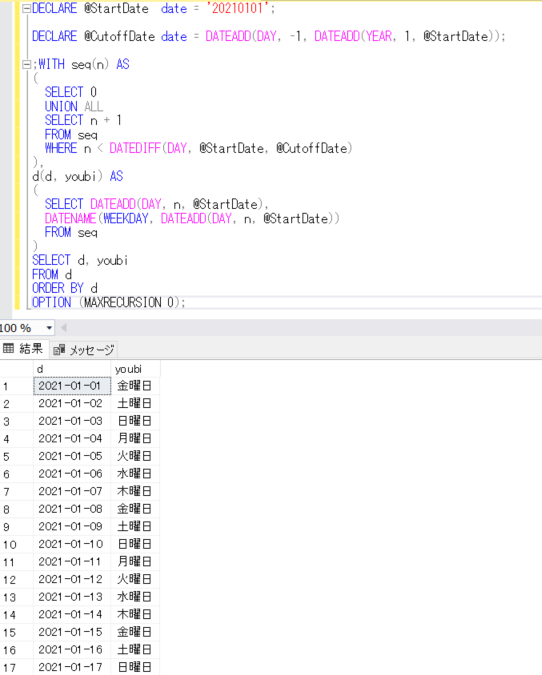Select the 2021-01-10 date cell
The width and height of the screenshot is (542, 675).
click(72, 544)
